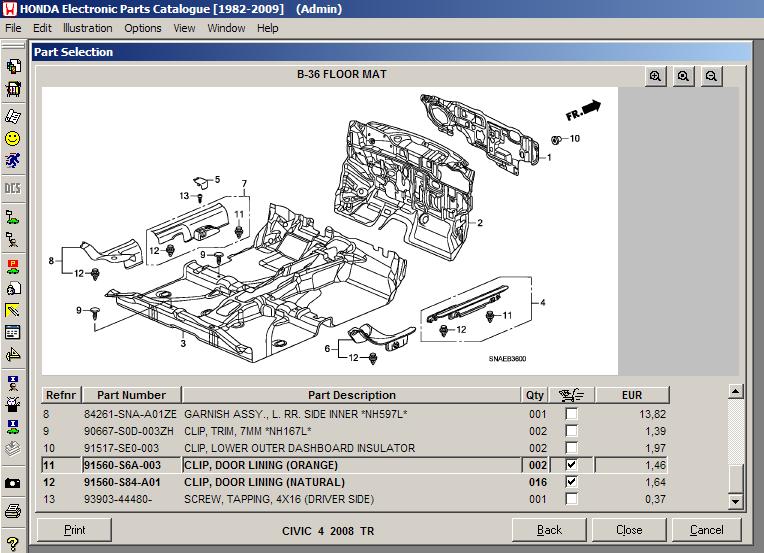Open the Illustration menu
The image size is (764, 553).
(x=88, y=28)
